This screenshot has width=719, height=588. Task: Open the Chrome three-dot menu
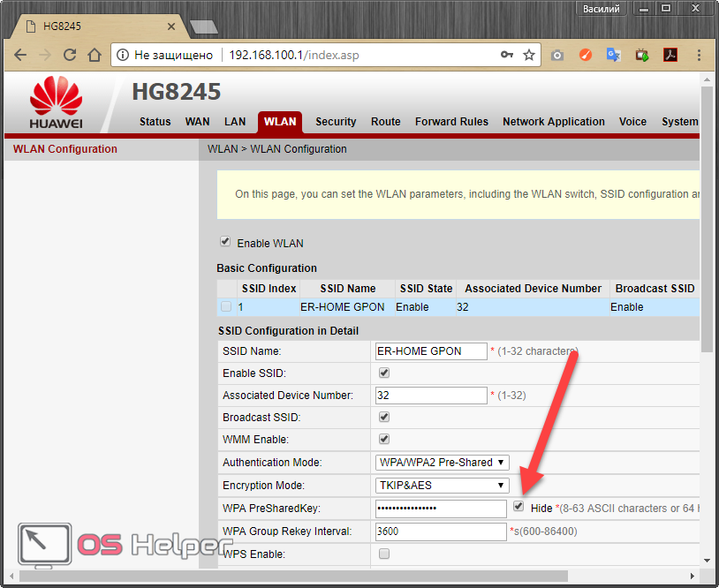tap(698, 55)
